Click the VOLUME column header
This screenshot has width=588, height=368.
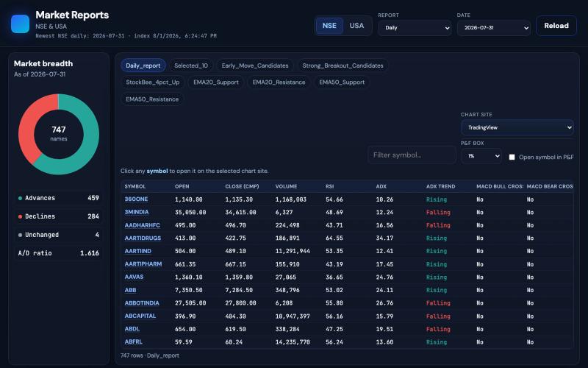coord(286,186)
